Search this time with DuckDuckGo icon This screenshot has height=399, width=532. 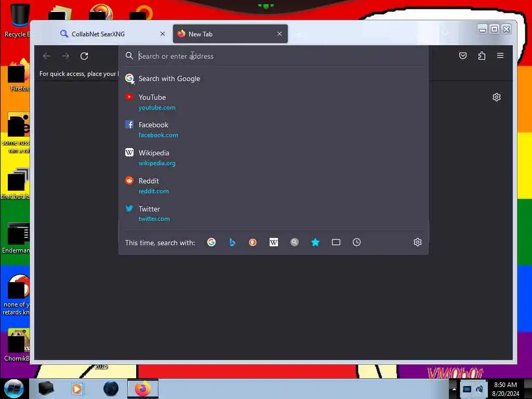pos(253,242)
